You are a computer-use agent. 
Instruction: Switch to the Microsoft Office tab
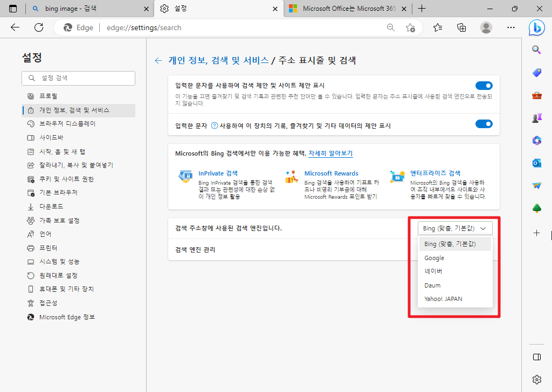pyautogui.click(x=348, y=9)
